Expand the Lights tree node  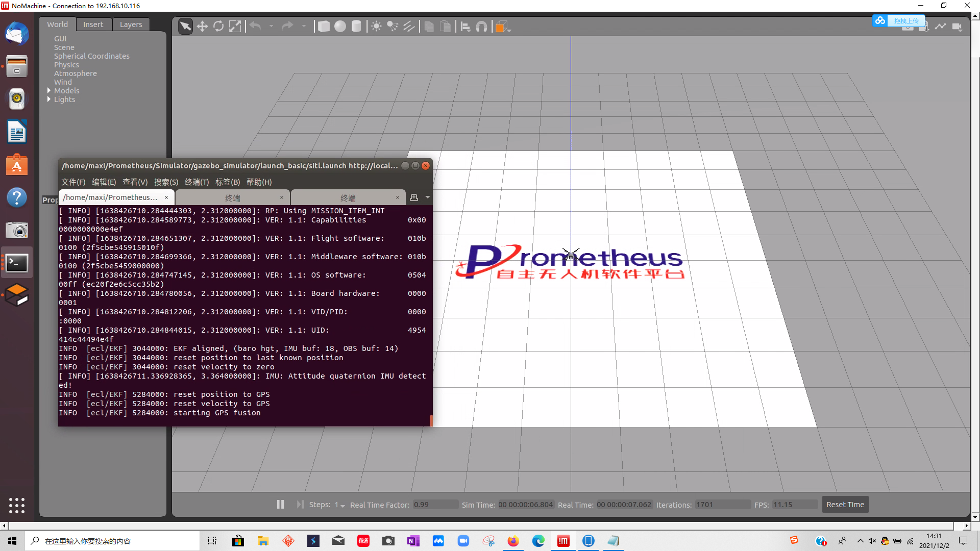pyautogui.click(x=49, y=99)
